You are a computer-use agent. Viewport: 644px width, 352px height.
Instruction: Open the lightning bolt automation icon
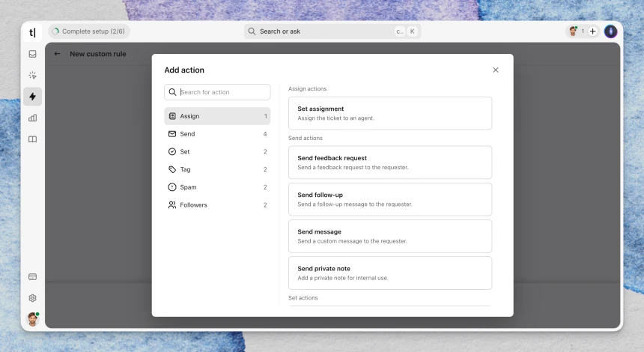(32, 97)
